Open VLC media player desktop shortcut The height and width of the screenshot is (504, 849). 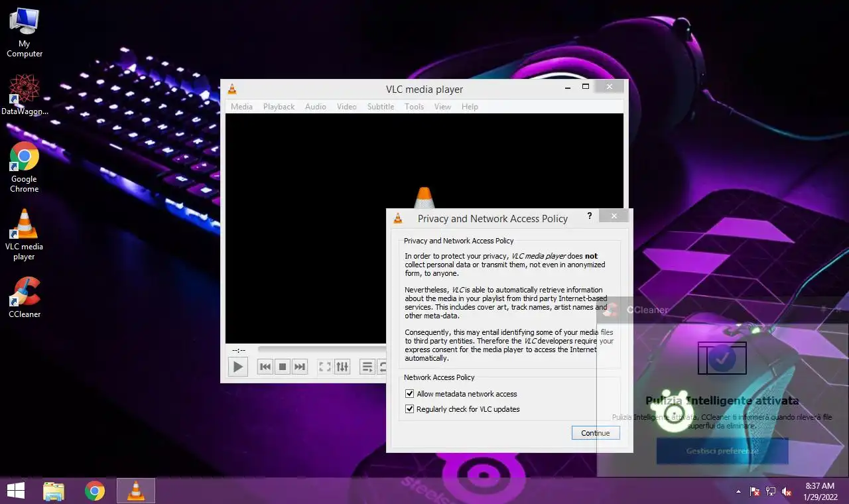[x=25, y=235]
